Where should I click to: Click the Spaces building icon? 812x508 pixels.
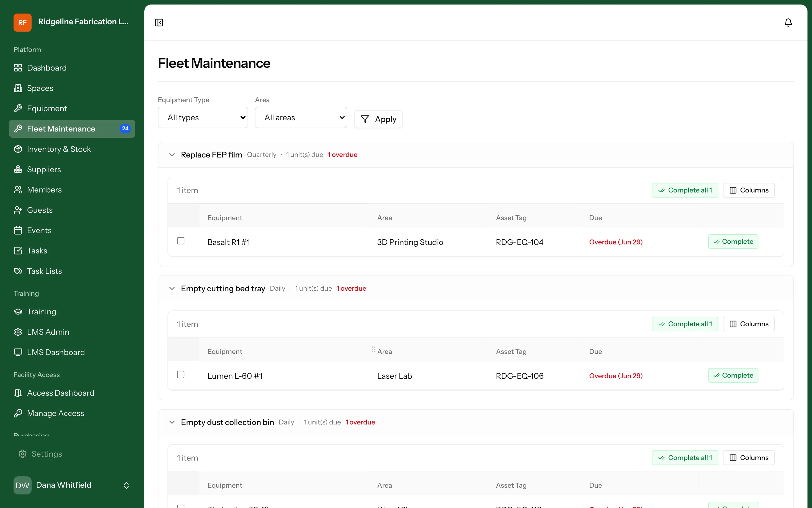(x=18, y=88)
